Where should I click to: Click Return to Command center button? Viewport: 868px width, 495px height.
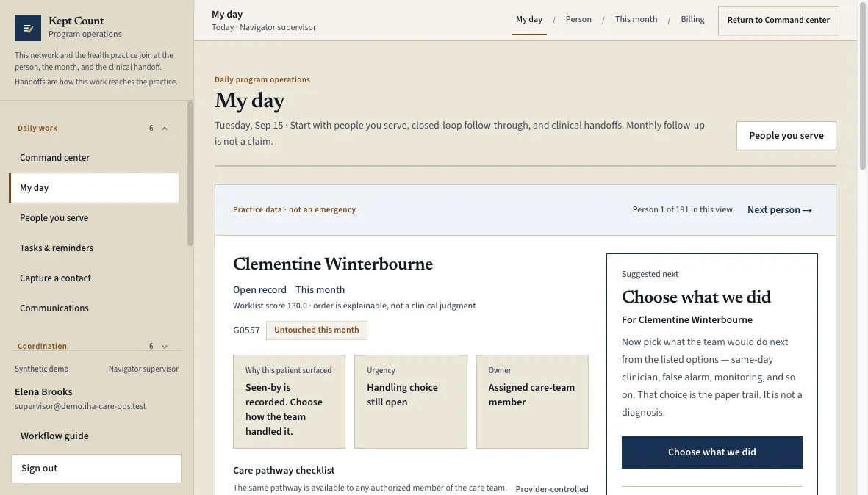pyautogui.click(x=778, y=21)
